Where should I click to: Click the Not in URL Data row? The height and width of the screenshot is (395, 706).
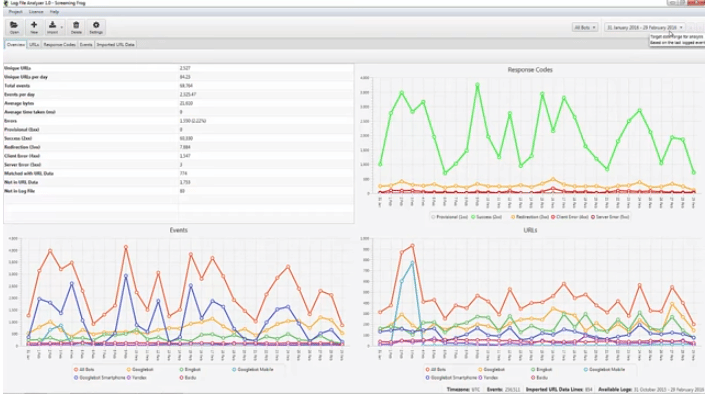pyautogui.click(x=179, y=182)
